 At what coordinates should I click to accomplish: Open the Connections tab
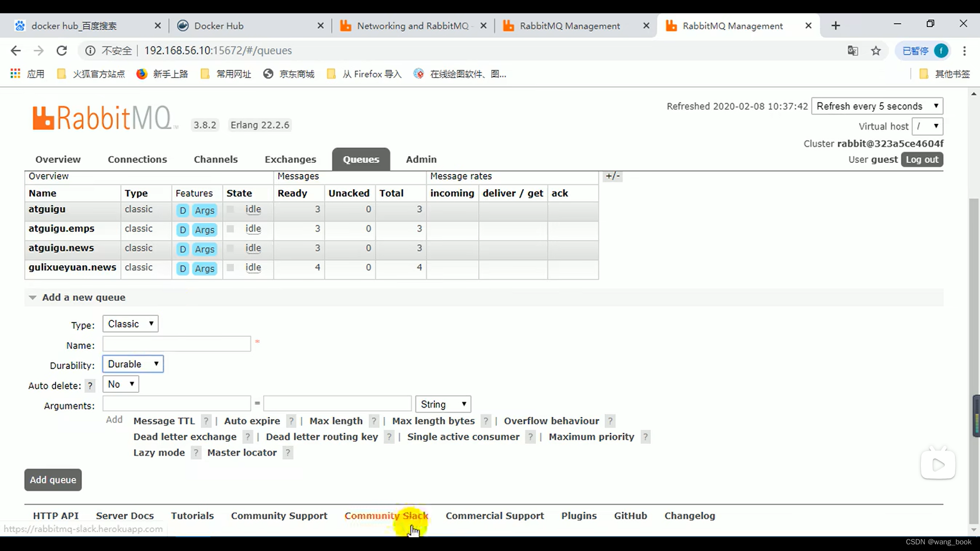tap(137, 159)
